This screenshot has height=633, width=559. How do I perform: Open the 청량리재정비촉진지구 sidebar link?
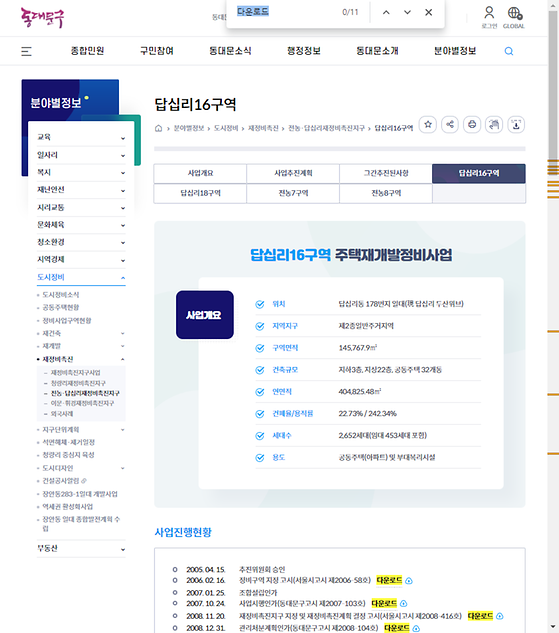(x=78, y=383)
